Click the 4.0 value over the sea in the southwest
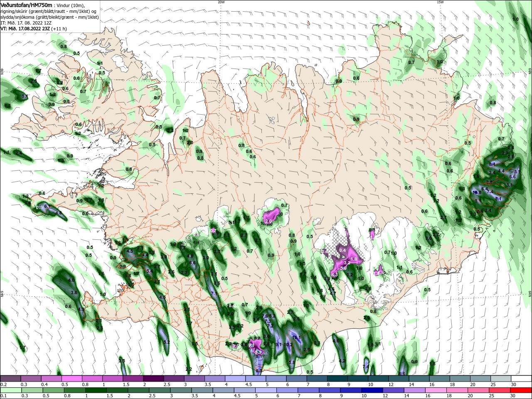Viewport: 532px width, 399px height. 71,281
